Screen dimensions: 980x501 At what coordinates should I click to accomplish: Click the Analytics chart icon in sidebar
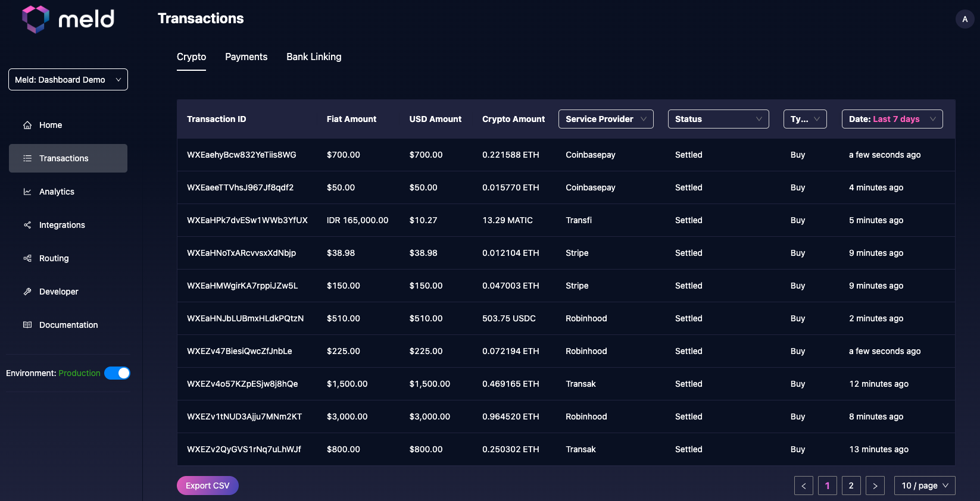(x=27, y=192)
